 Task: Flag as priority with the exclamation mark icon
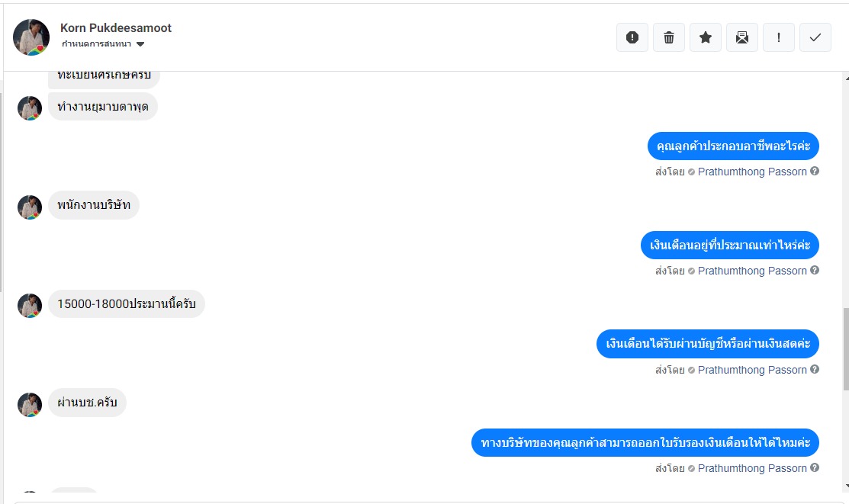coord(779,37)
